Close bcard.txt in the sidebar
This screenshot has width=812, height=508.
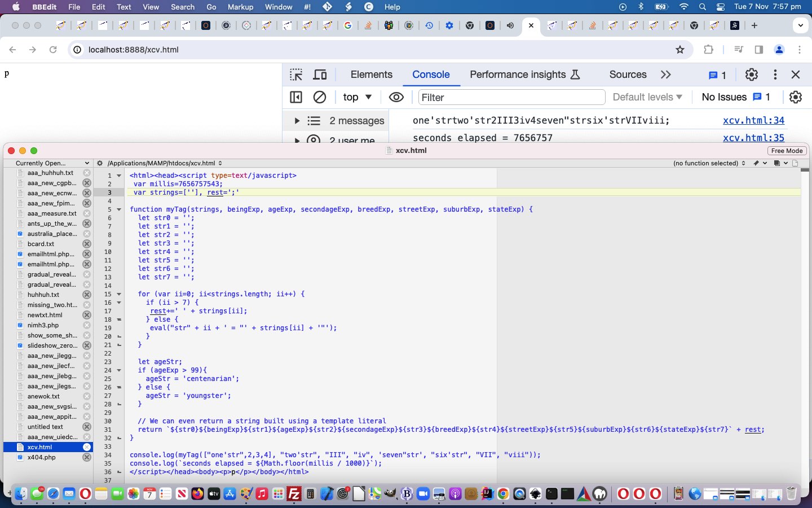[87, 244]
